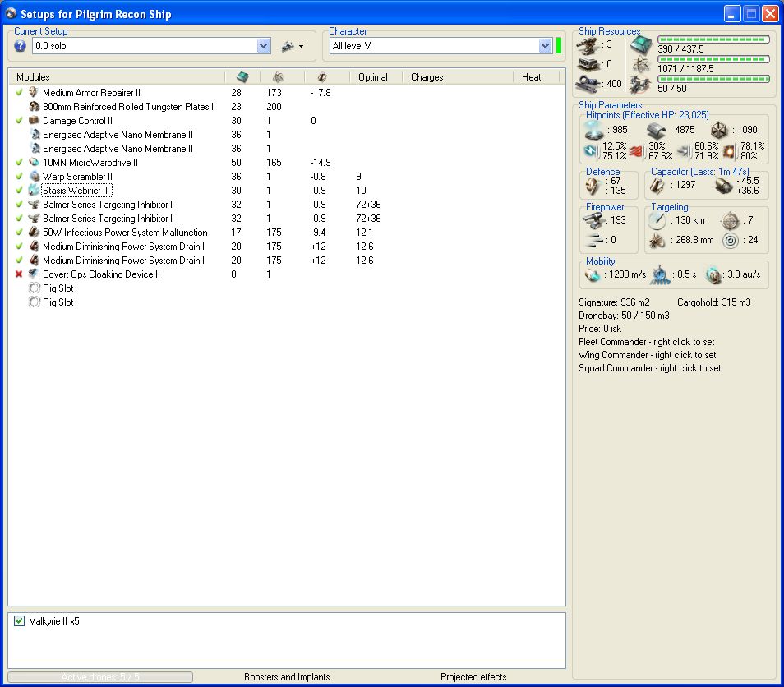Click second Balmer Series Targeting Inhibitor icon
784x687 pixels.
[34, 219]
